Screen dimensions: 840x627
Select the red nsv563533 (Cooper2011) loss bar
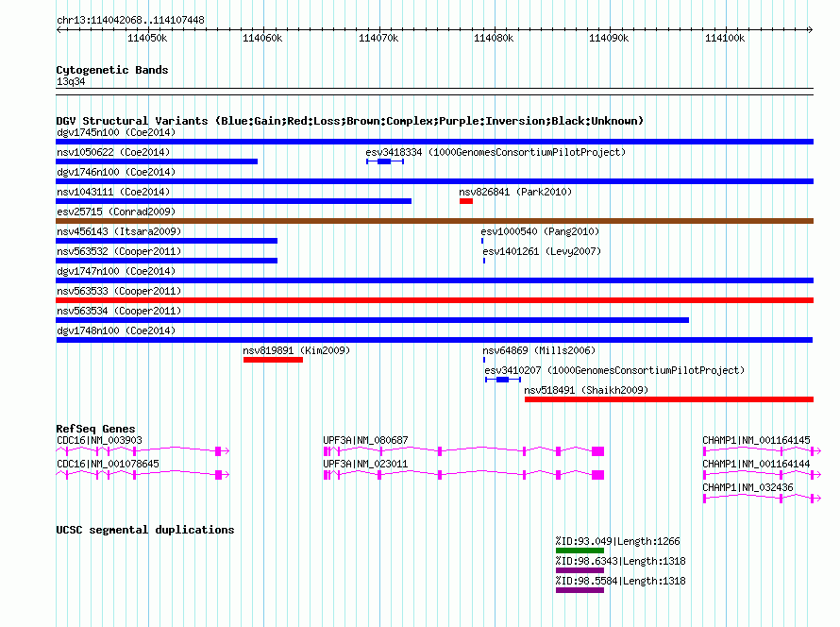(x=434, y=300)
